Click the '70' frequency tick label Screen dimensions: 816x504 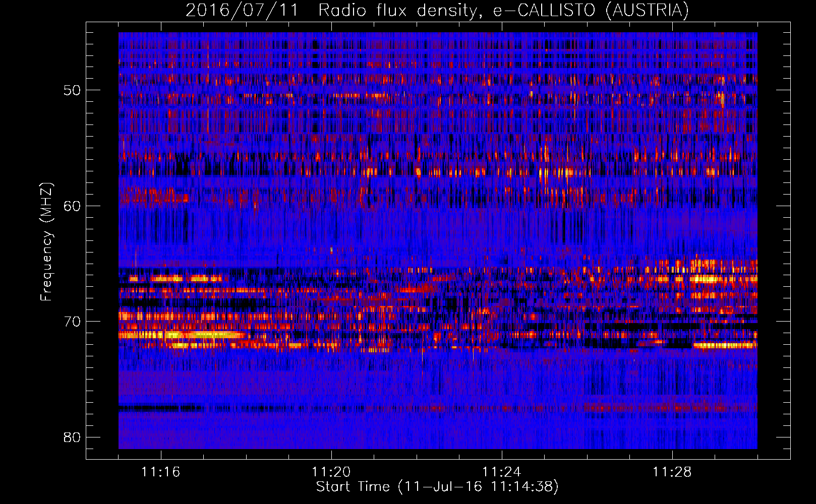click(72, 322)
